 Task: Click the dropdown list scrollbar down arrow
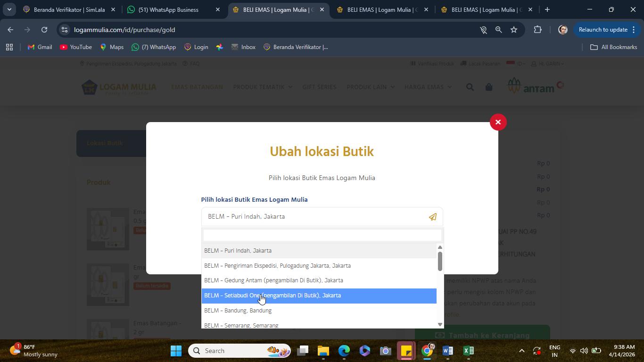[440, 324]
